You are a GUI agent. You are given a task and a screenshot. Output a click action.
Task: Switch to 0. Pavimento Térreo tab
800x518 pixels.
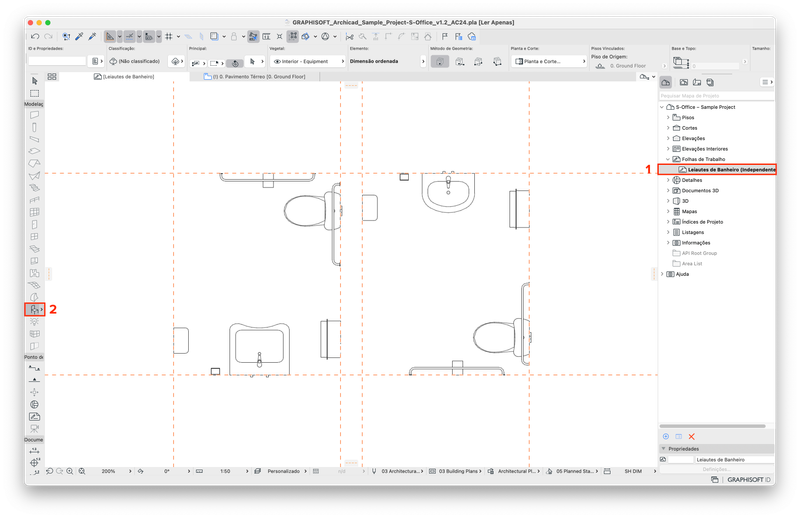(x=255, y=77)
